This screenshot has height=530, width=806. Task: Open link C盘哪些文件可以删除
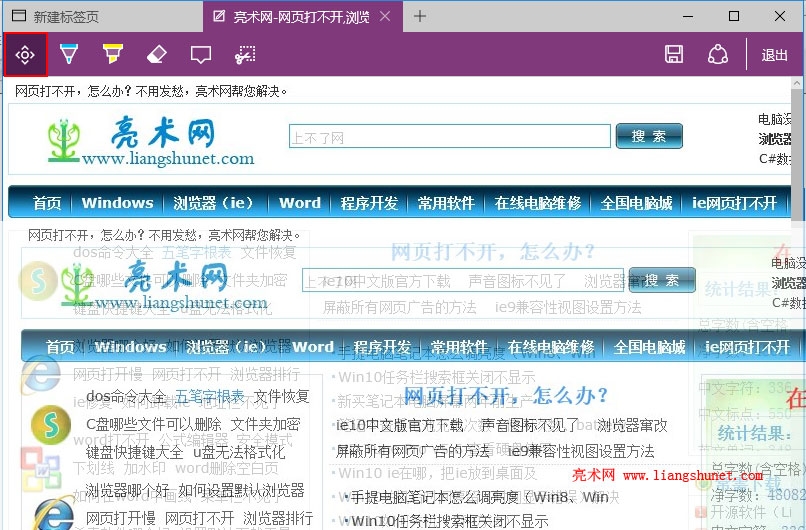click(154, 424)
